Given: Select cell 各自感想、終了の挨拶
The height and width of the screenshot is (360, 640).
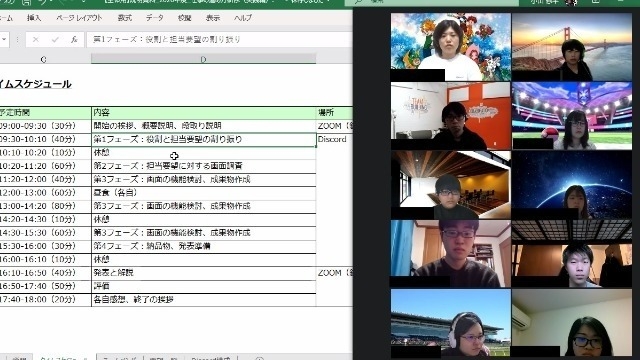Looking at the screenshot, I should [204, 300].
